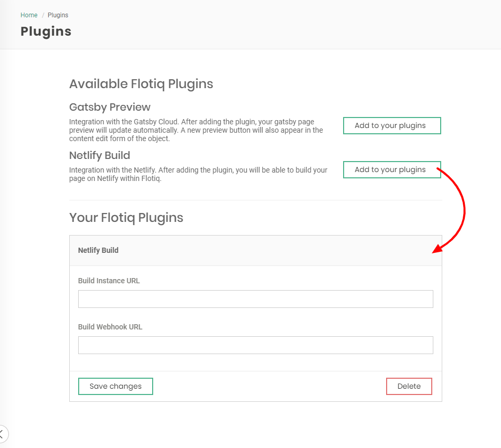The image size is (501, 448).
Task: Add Netlify Build to your plugins
Action: [x=391, y=169]
